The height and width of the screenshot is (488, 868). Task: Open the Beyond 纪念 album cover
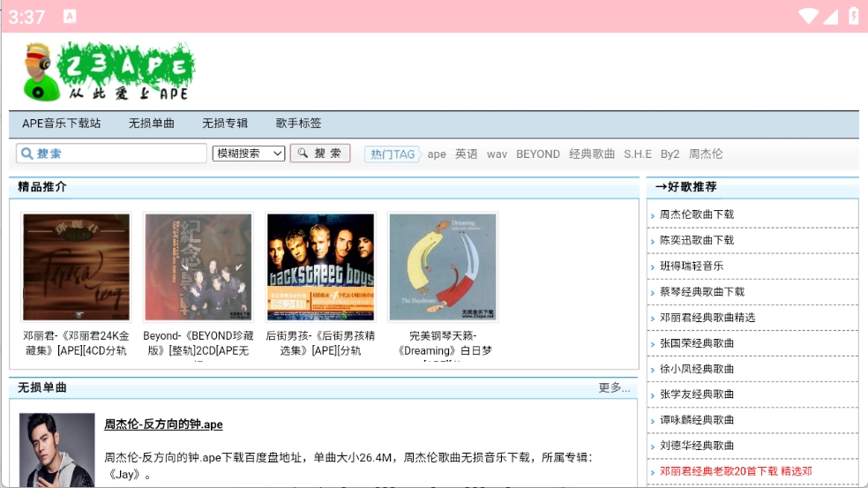(198, 267)
